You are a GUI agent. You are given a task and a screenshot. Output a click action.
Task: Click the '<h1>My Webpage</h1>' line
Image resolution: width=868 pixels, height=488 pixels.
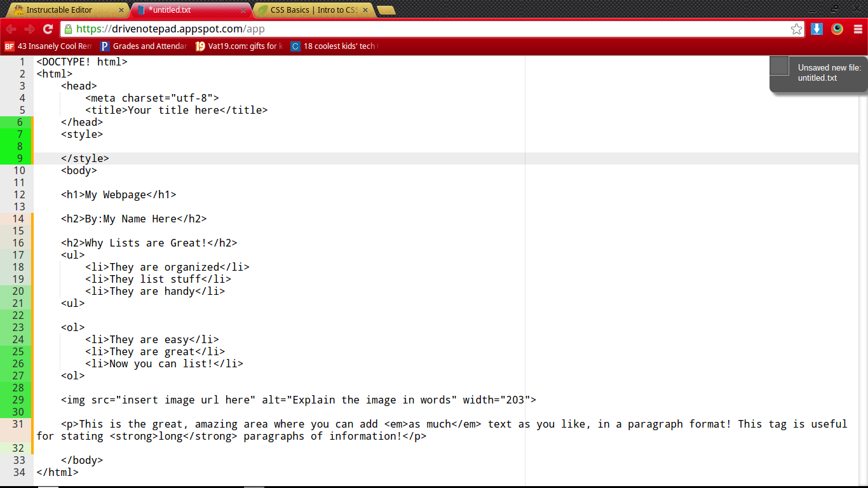(x=119, y=194)
